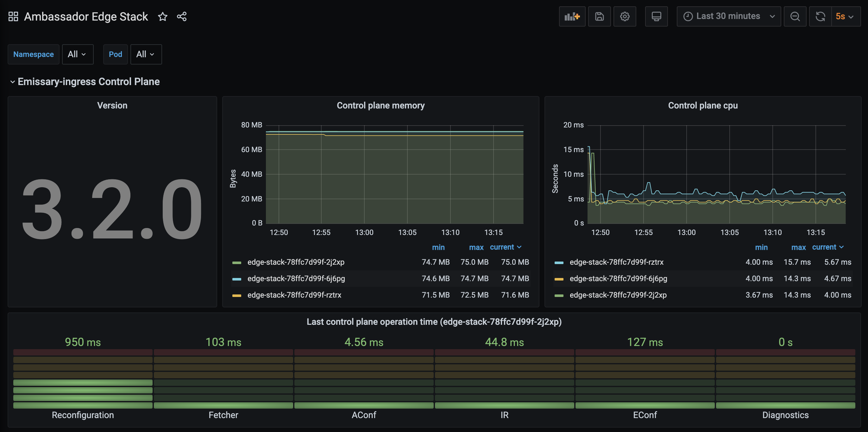The width and height of the screenshot is (868, 432).
Task: Open the dashboards navigation icon
Action: click(x=13, y=16)
